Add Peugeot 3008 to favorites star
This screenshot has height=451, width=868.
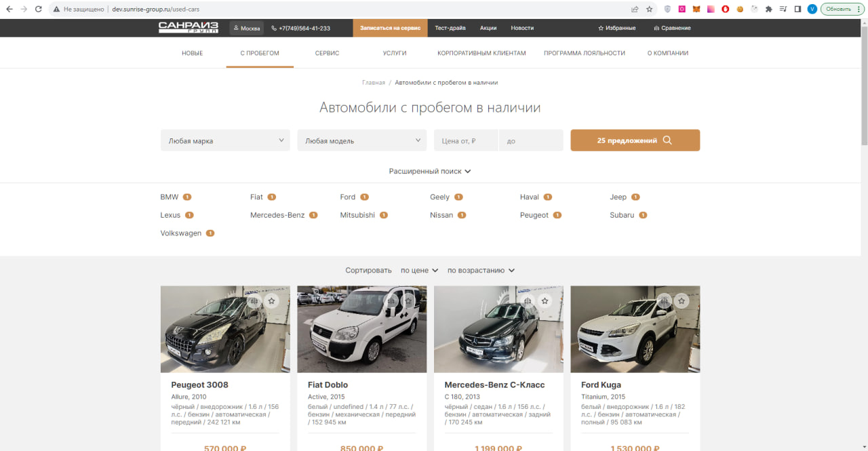(x=271, y=300)
